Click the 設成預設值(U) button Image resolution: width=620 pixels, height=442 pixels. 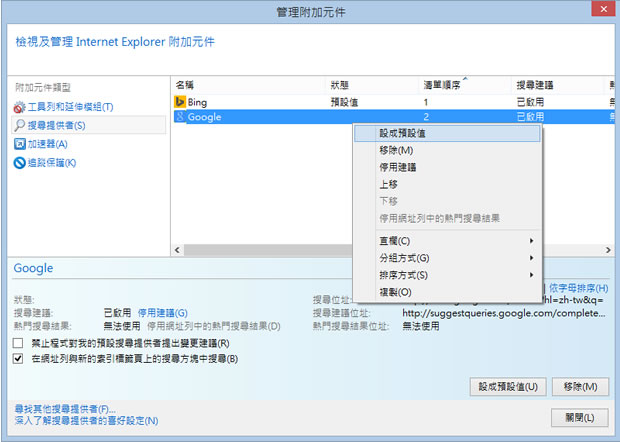click(508, 387)
